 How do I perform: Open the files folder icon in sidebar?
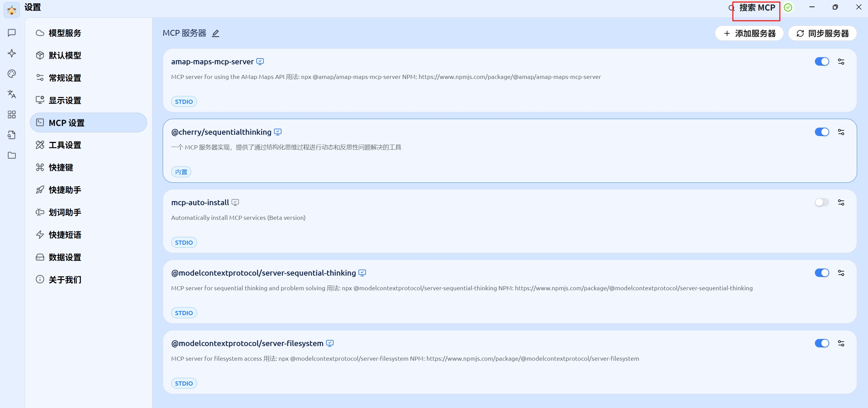[12, 156]
